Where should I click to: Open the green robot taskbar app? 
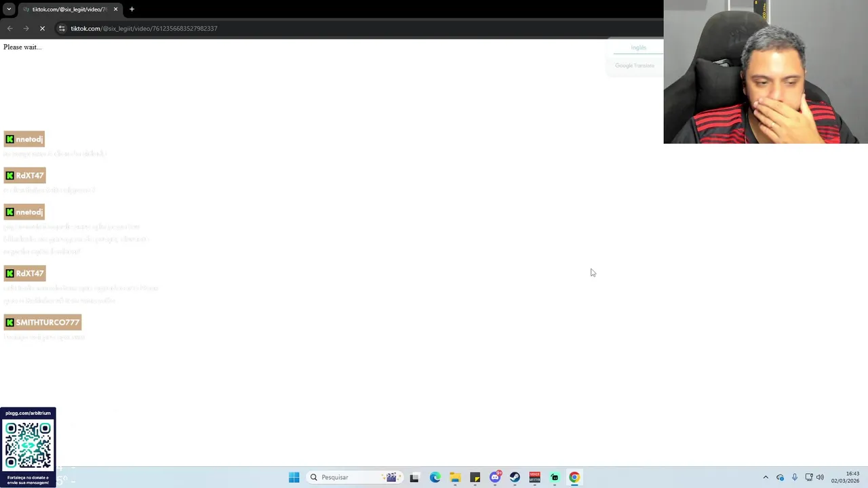555,477
